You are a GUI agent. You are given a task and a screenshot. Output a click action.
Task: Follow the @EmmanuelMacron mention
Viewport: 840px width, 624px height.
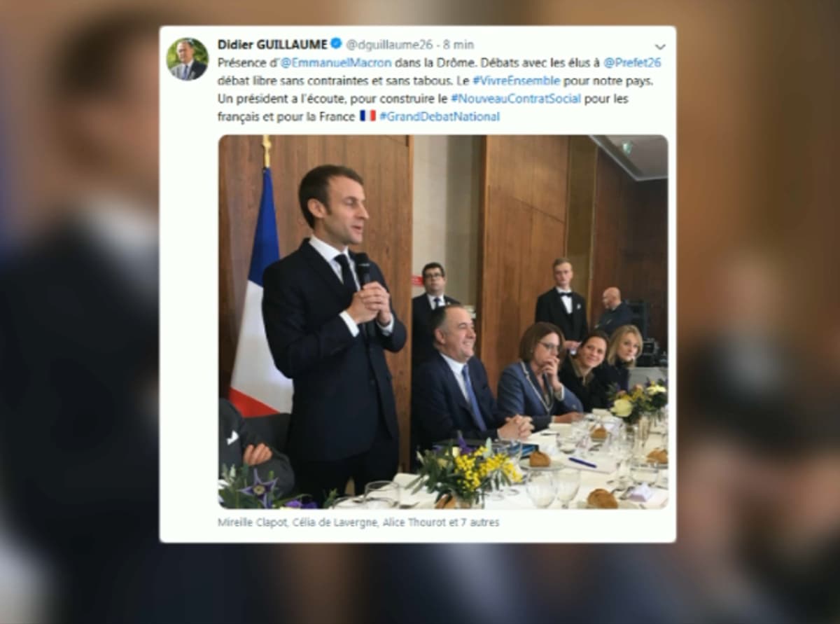(336, 62)
